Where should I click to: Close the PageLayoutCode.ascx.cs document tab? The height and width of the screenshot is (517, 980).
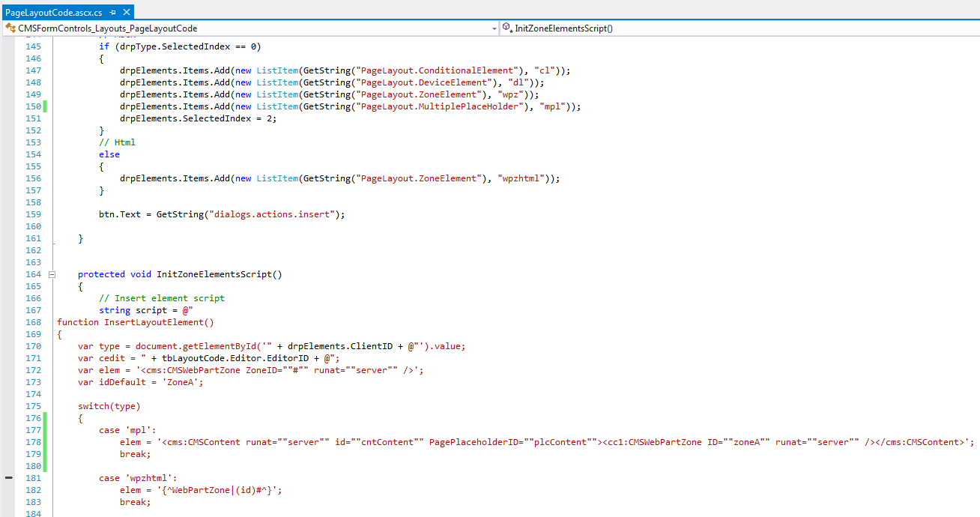[x=127, y=13]
